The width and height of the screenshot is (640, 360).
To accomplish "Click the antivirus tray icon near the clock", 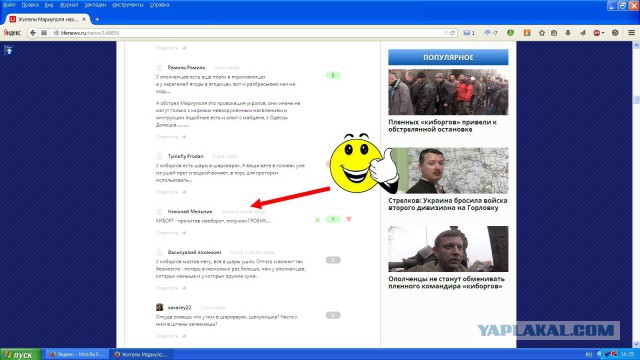I will coord(614,354).
